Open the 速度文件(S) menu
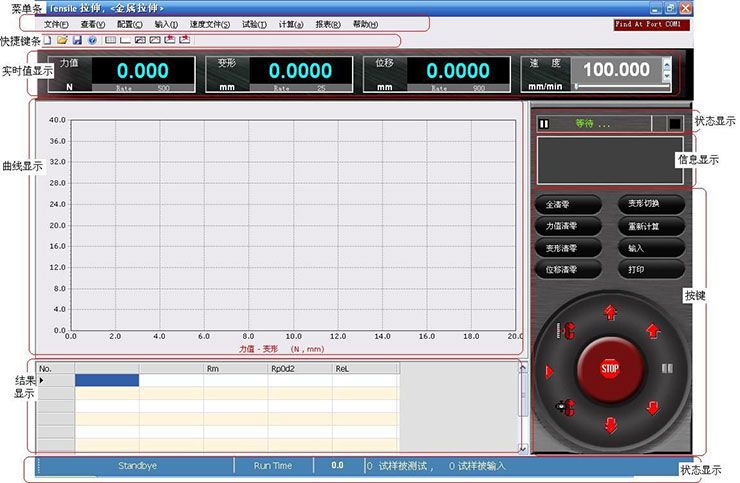Image resolution: width=740 pixels, height=483 pixels. (209, 24)
